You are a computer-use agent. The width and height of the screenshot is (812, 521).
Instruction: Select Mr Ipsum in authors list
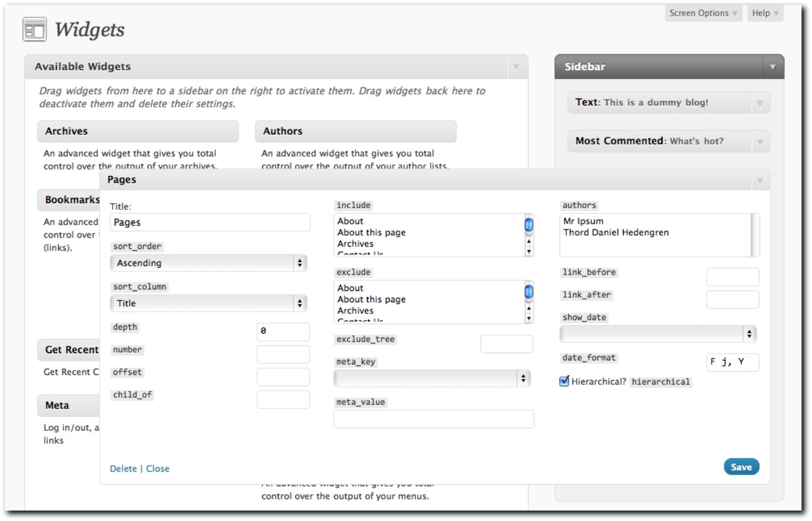coord(584,221)
